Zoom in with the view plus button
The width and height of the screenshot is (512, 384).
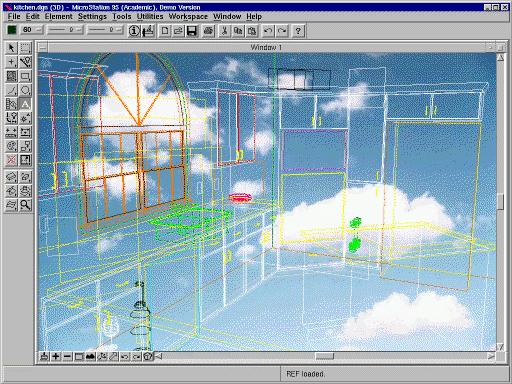point(56,357)
